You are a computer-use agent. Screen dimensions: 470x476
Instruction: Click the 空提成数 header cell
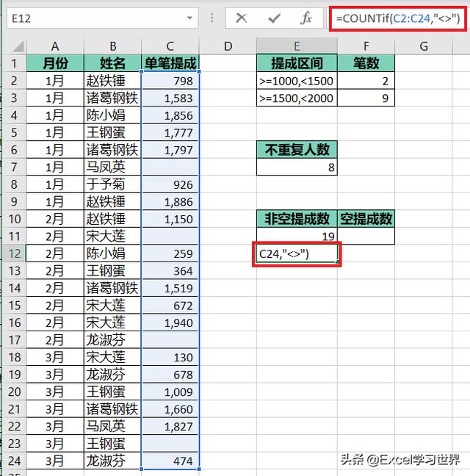pyautogui.click(x=366, y=219)
